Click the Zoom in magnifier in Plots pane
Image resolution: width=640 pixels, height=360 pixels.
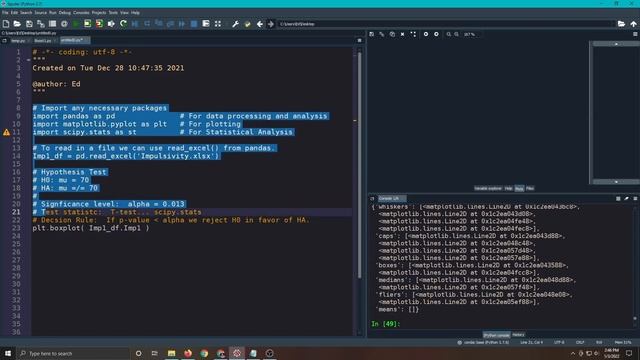click(457, 34)
